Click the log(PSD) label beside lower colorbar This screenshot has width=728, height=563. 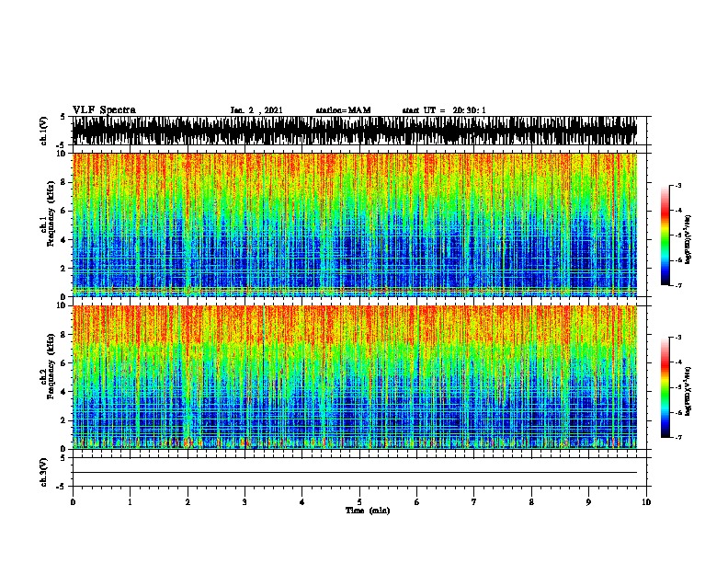(688, 391)
